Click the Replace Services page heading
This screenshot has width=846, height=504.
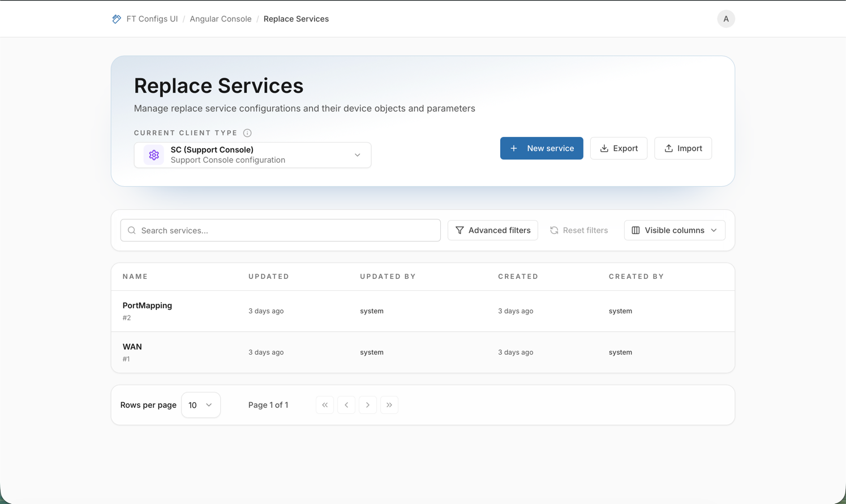218,85
